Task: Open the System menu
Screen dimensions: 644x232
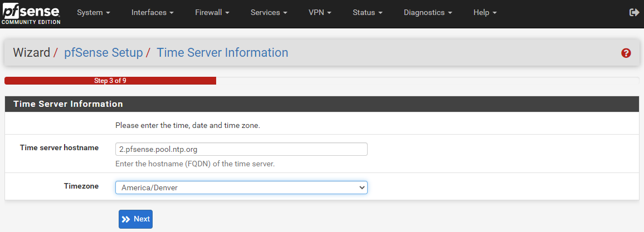Action: 94,13
